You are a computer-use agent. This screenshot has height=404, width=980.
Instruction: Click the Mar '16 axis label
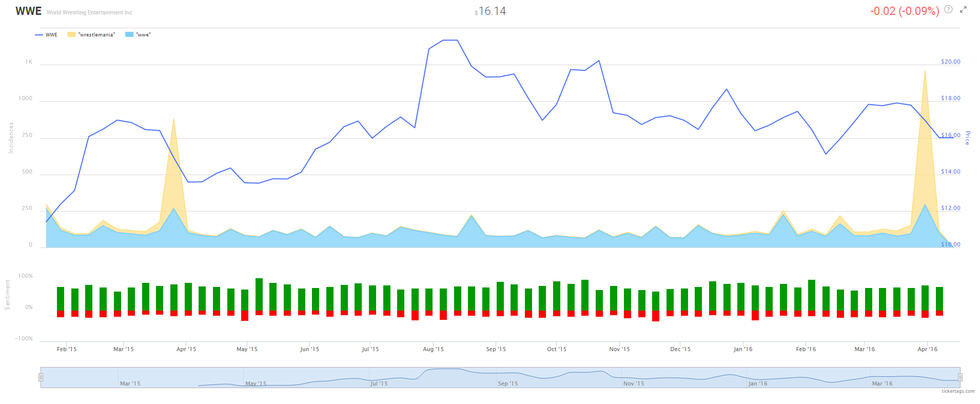865,349
